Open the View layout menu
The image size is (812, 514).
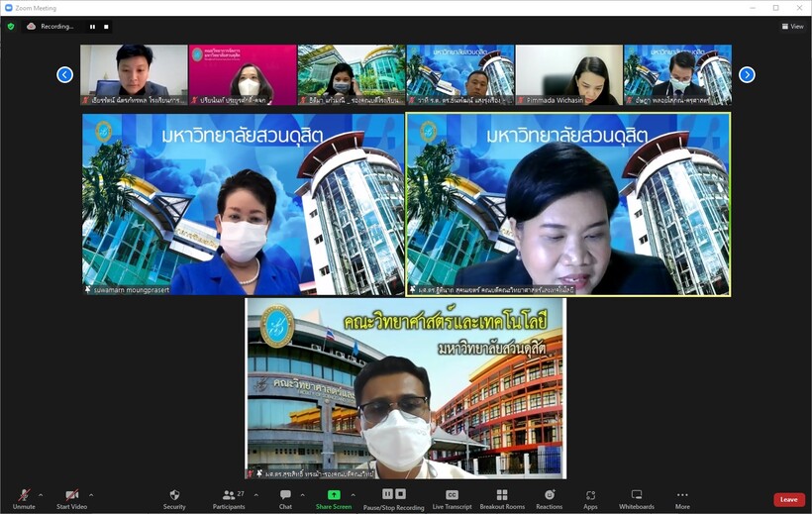click(x=793, y=26)
